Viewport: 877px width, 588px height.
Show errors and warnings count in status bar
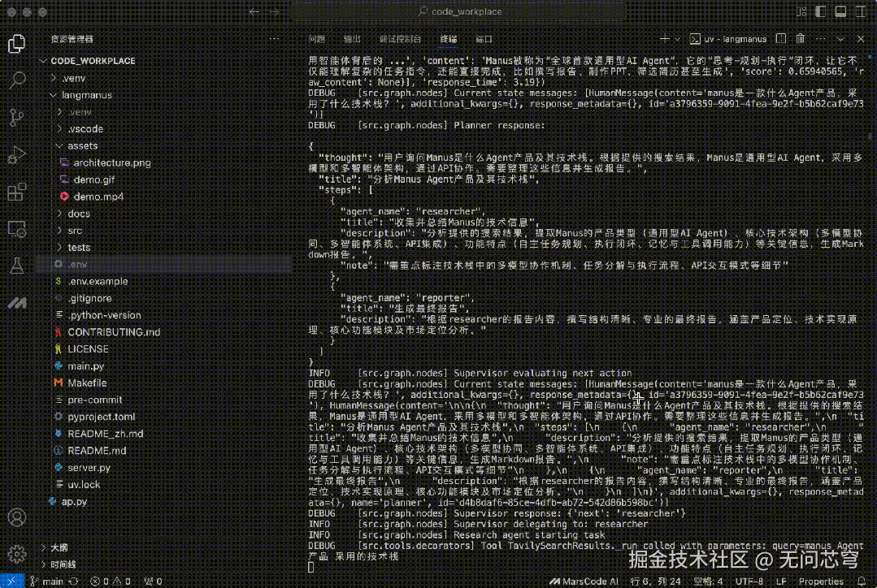[x=111, y=582]
